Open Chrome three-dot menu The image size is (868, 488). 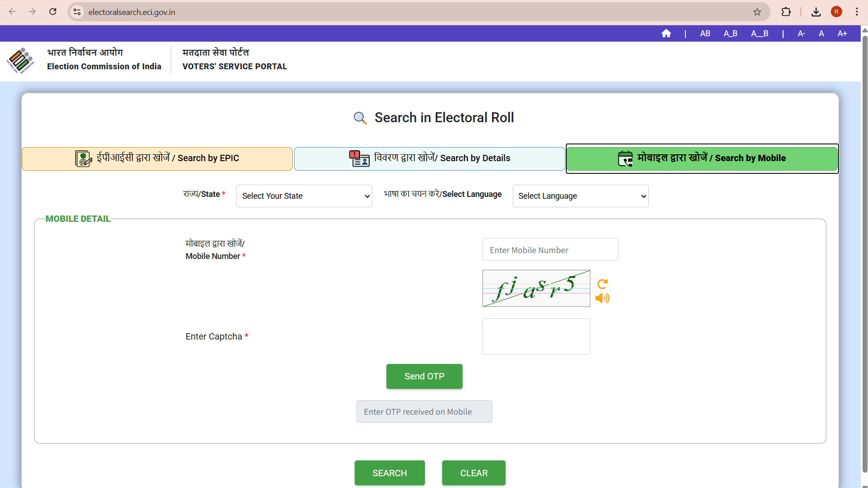click(x=857, y=12)
